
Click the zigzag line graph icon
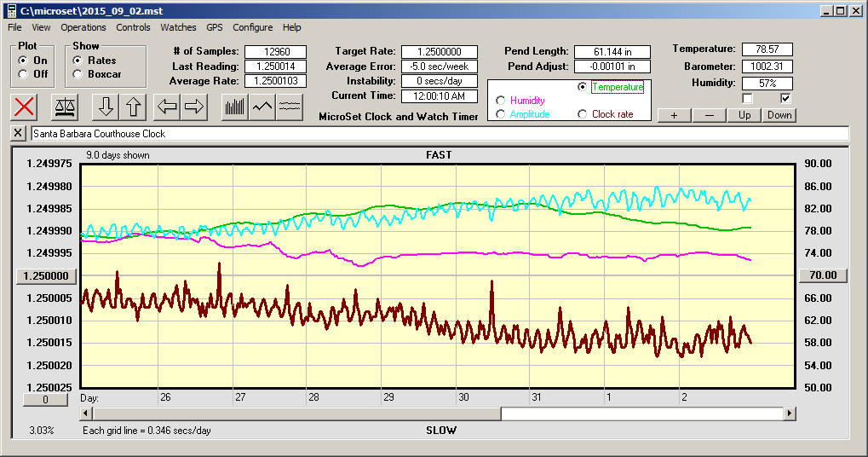pyautogui.click(x=262, y=107)
